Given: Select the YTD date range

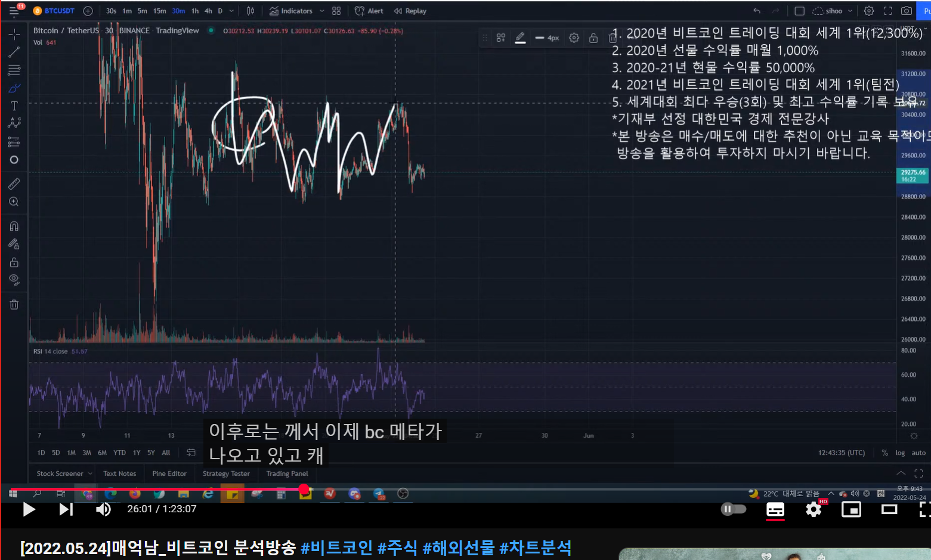Looking at the screenshot, I should (120, 453).
